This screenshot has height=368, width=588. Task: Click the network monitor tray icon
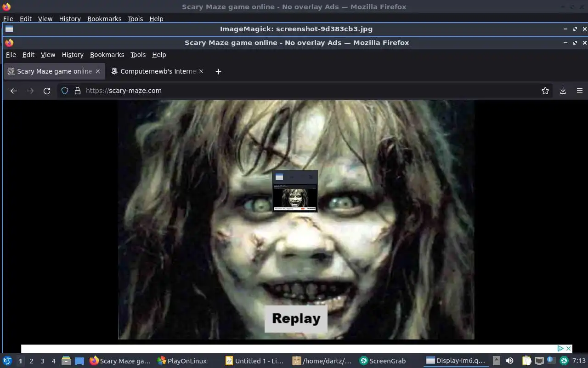pyautogui.click(x=539, y=361)
